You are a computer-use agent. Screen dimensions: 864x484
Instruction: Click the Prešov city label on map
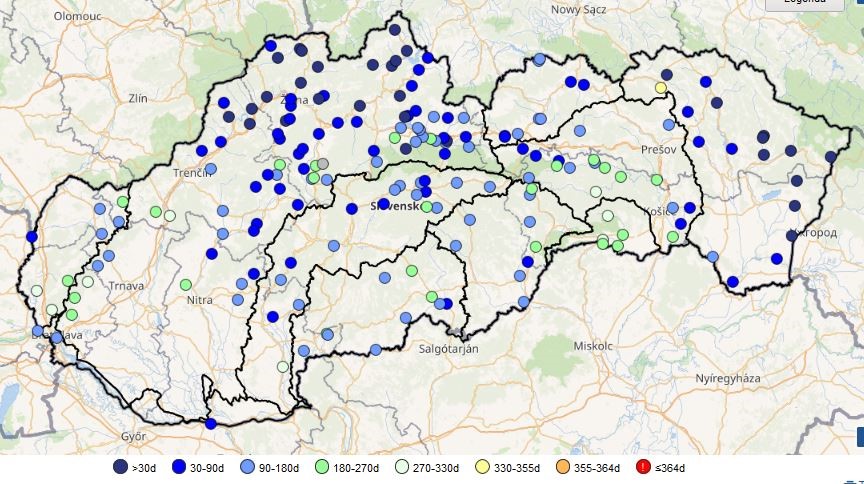(658, 148)
